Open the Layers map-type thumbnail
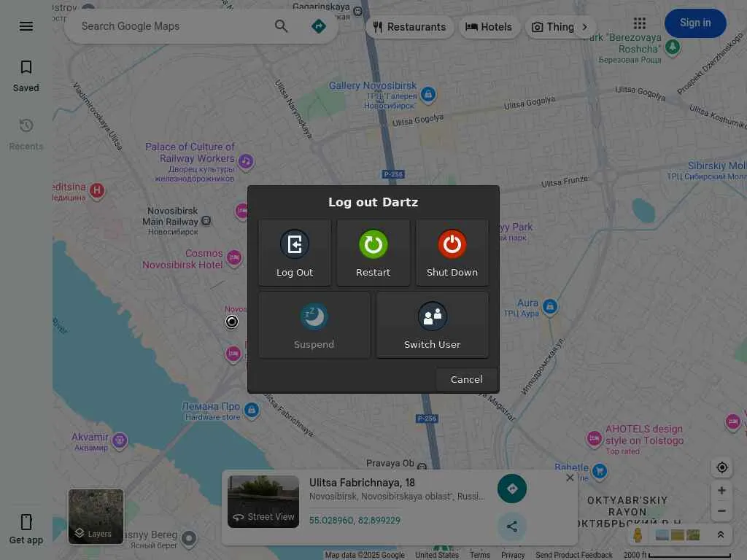The width and height of the screenshot is (747, 560). click(96, 516)
